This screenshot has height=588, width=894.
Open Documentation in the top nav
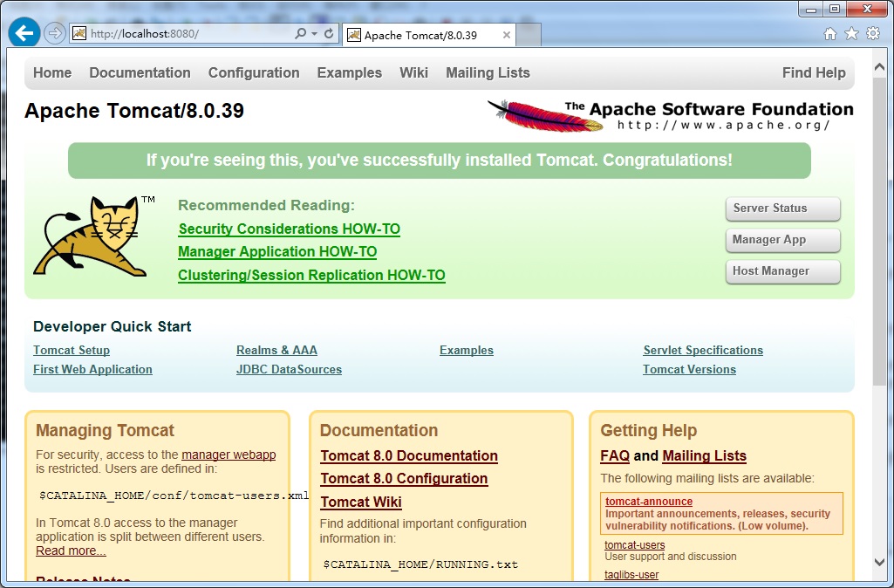[x=140, y=72]
